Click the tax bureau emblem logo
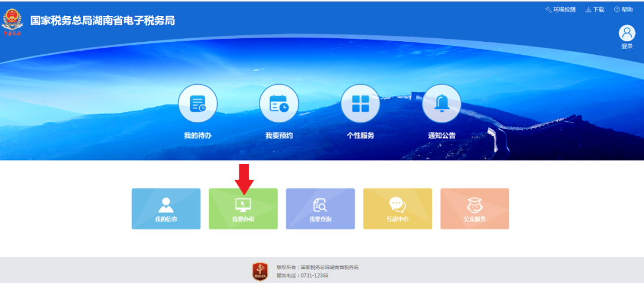644x283 pixels. click(x=13, y=22)
